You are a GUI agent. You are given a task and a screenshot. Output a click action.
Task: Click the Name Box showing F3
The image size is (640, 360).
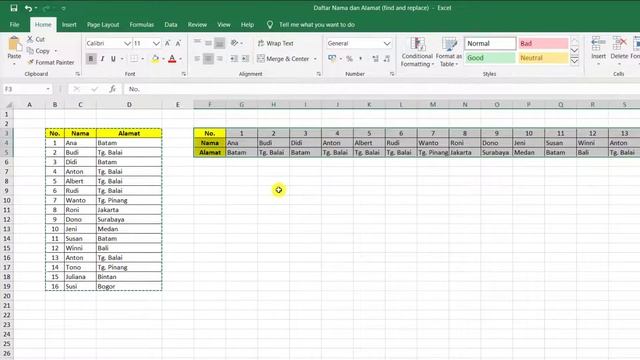tap(27, 89)
